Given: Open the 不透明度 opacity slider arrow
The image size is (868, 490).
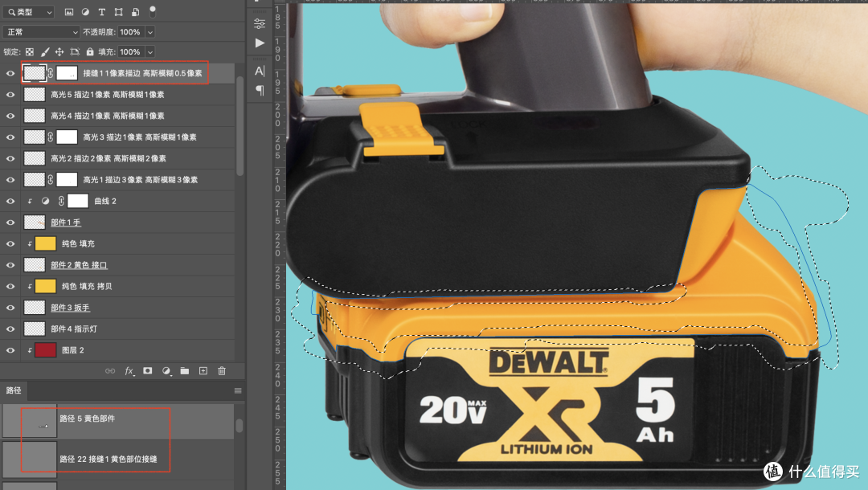Looking at the screenshot, I should 150,32.
